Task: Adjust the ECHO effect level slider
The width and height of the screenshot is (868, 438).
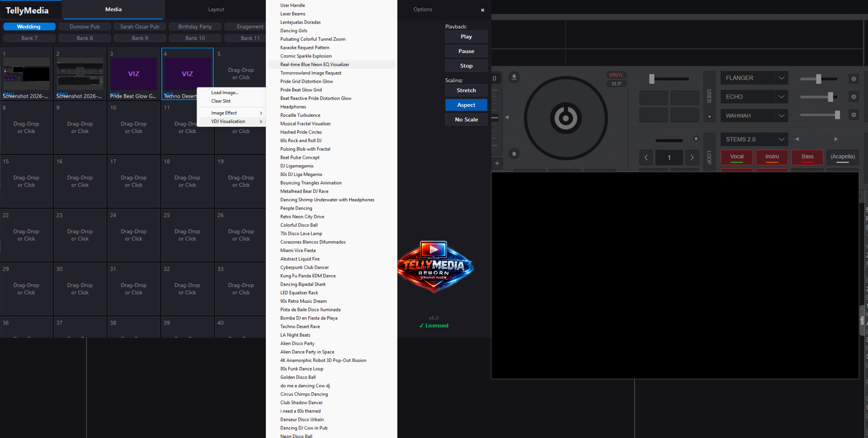Action: coord(830,97)
